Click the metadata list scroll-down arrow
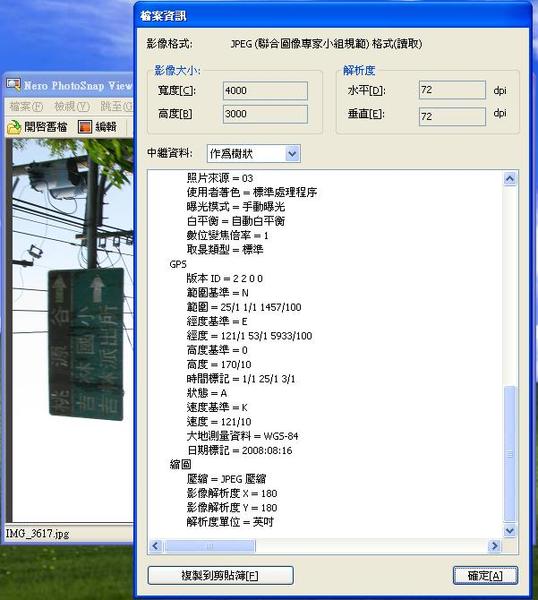 pos(510,531)
